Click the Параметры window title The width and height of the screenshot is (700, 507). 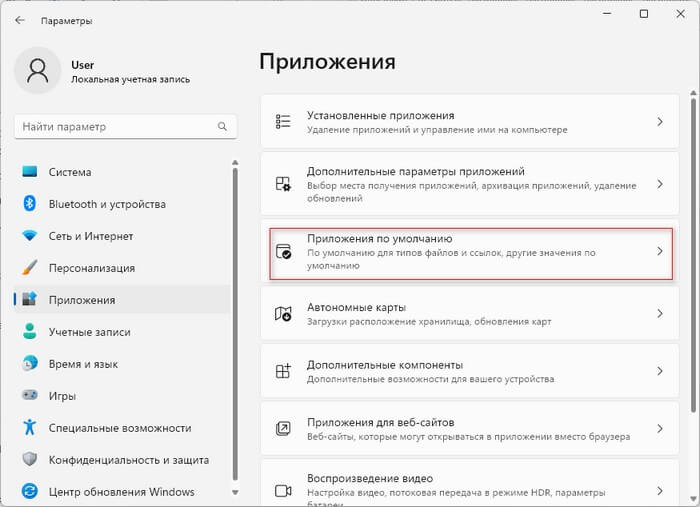click(67, 21)
